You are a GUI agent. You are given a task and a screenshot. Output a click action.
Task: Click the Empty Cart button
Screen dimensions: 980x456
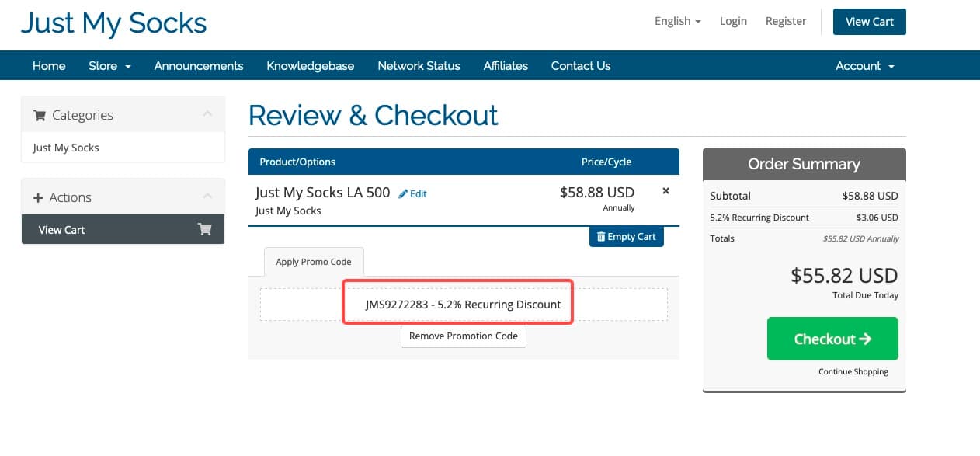[627, 236]
